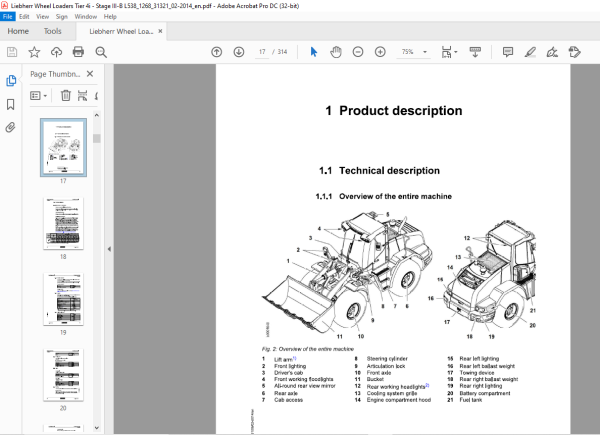This screenshot has width=600, height=435.
Task: Delete the selected page with the trash icon
Action: (x=66, y=95)
